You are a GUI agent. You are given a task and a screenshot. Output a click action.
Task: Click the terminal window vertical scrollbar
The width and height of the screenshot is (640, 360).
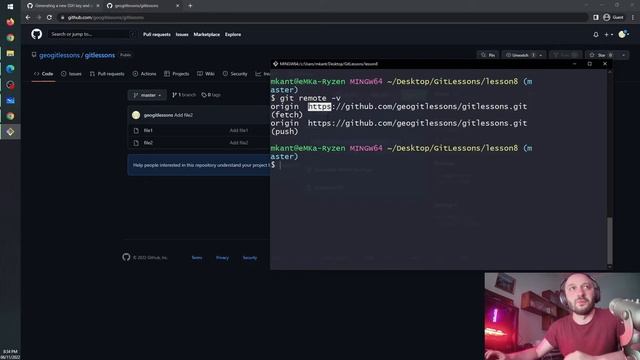tap(609, 241)
